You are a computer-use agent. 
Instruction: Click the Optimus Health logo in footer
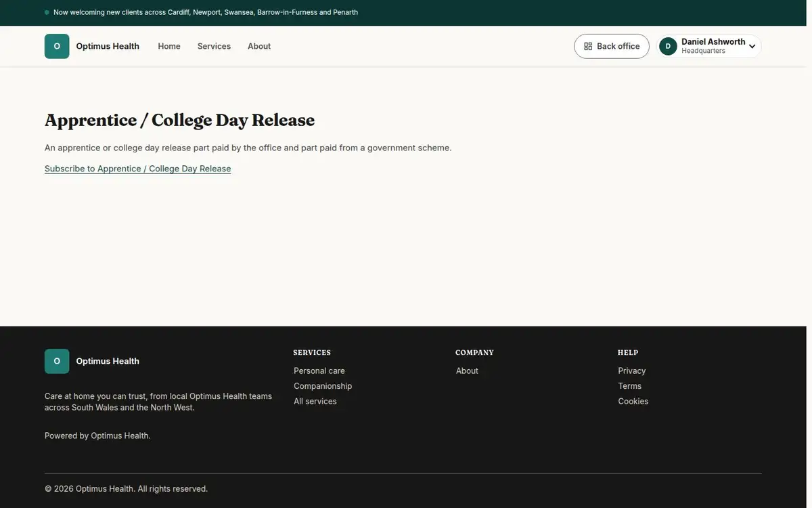(x=57, y=361)
